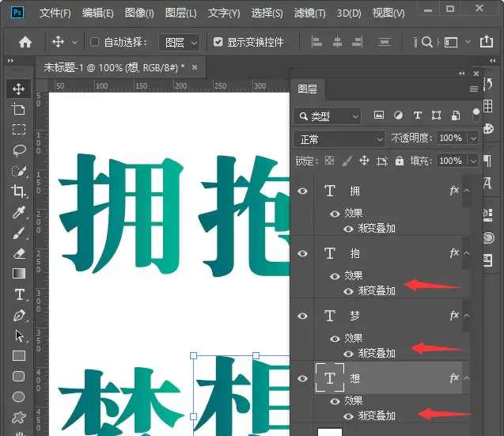Select the Eyedropper tool
The image size is (504, 436).
pos(19,212)
